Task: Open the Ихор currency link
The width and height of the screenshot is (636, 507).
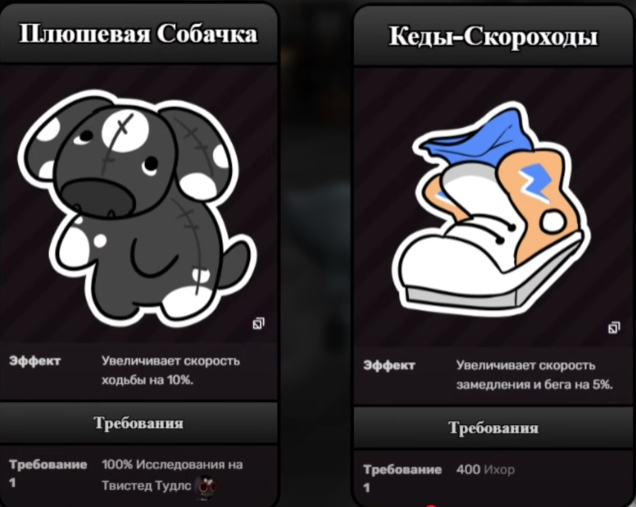Action: [x=499, y=470]
